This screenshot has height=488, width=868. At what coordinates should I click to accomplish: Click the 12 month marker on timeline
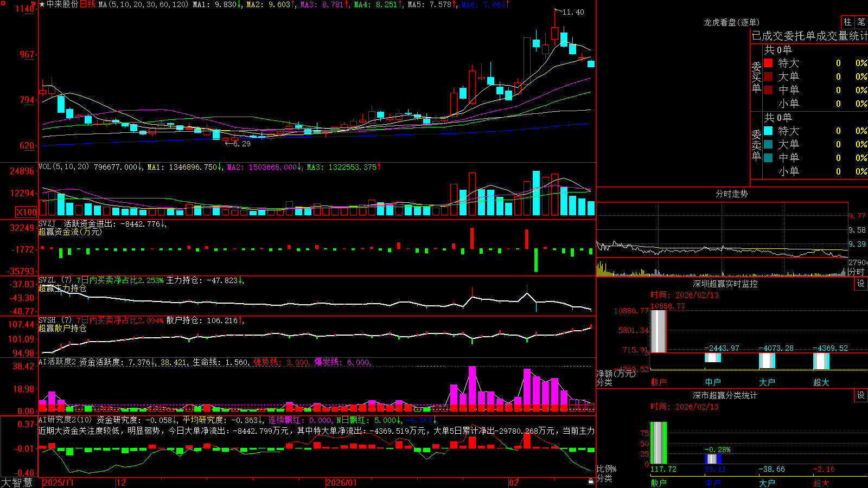click(x=122, y=483)
